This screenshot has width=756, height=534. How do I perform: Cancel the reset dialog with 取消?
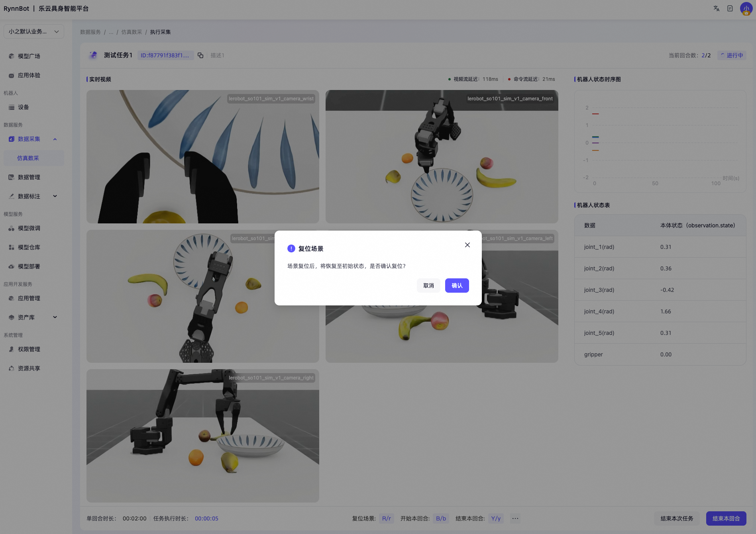[x=428, y=286]
